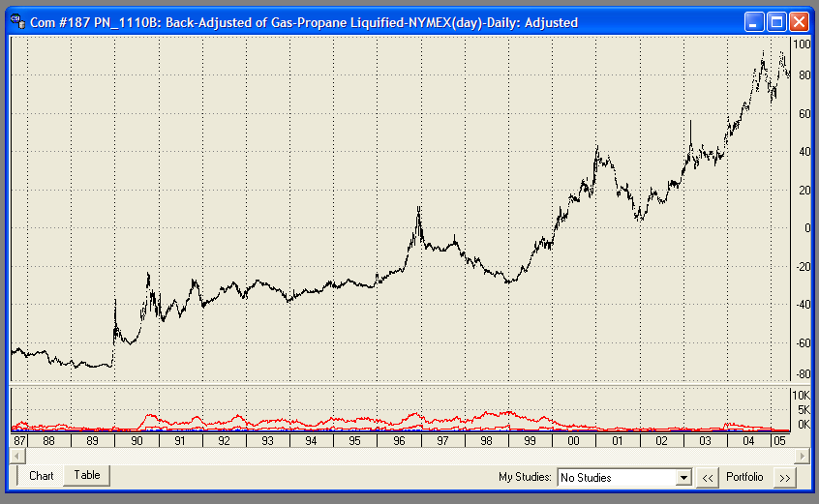The width and height of the screenshot is (819, 504).
Task: Click the dropdown arrow next to No Studies
Action: (682, 477)
